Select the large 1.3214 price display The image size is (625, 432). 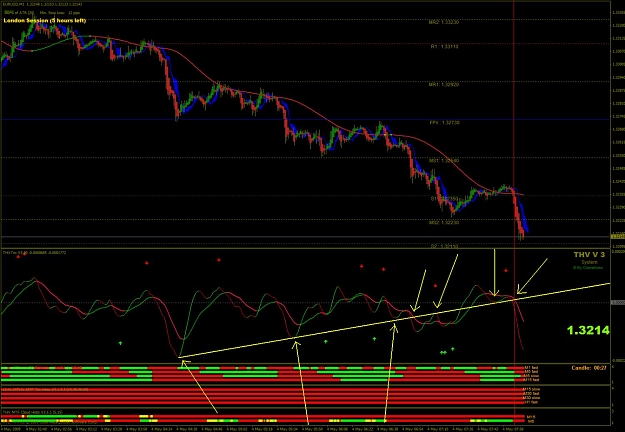click(588, 330)
